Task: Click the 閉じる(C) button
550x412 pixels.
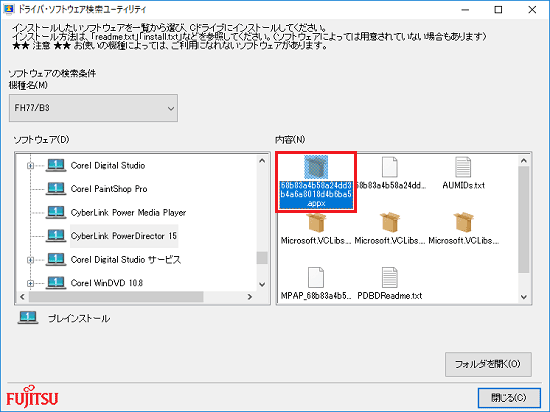Action: tap(509, 398)
